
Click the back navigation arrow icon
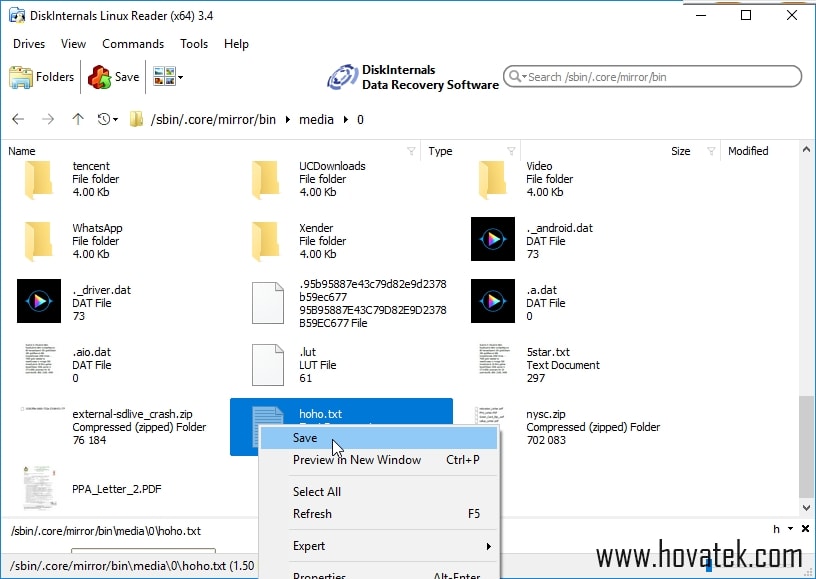coord(17,119)
